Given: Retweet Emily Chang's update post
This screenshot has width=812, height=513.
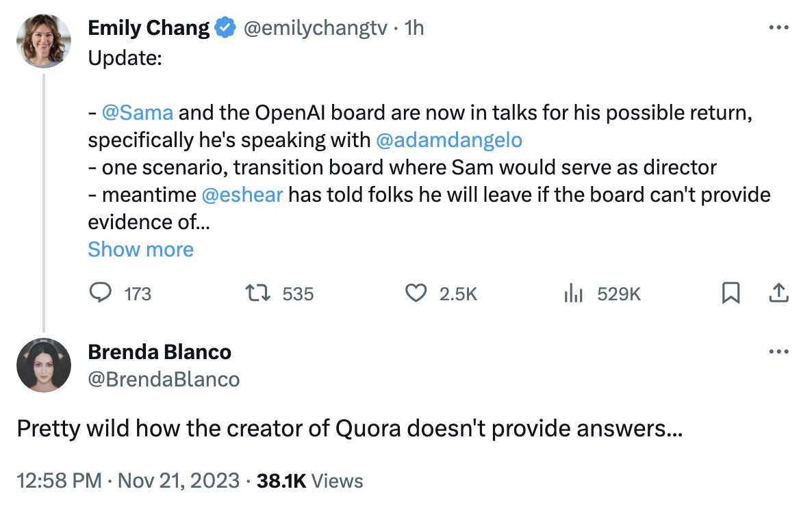Looking at the screenshot, I should coord(258,293).
